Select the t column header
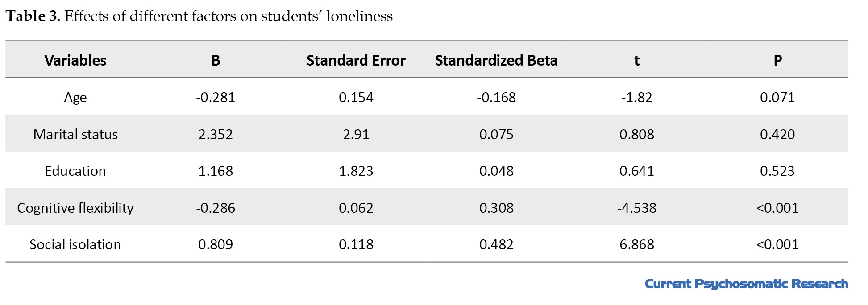This screenshot has width=868, height=305. coord(637,60)
